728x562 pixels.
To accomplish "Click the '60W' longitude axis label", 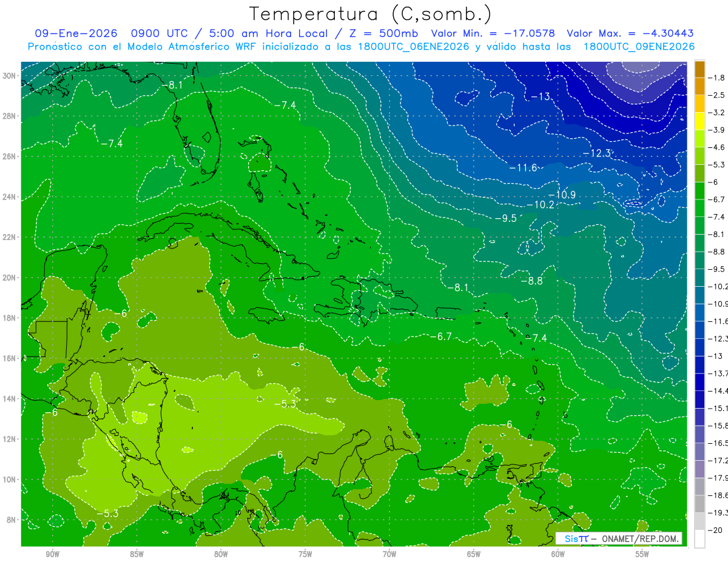I will [558, 555].
